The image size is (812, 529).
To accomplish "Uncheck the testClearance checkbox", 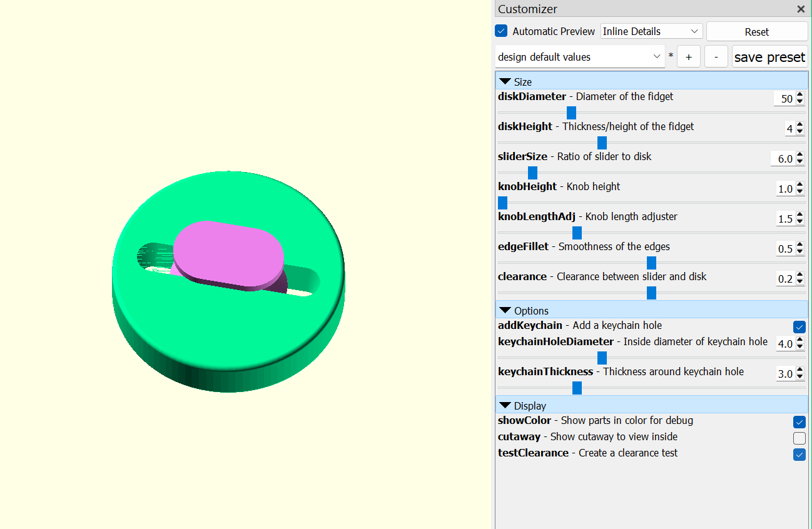I will click(799, 455).
